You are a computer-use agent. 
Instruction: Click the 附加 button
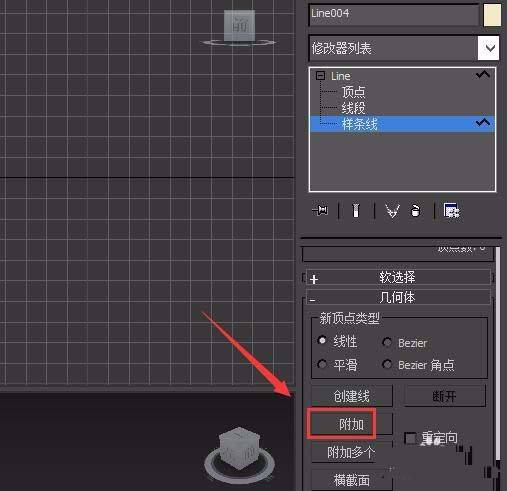351,424
